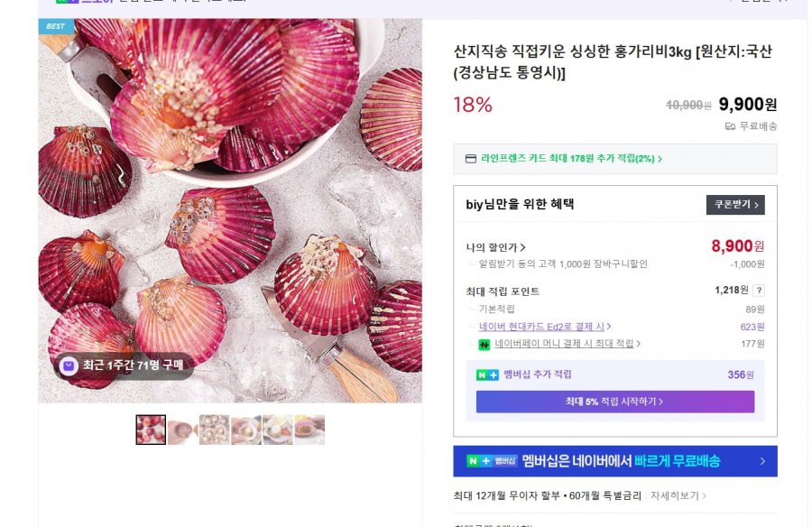Click the N+ membership badge icon
Image resolution: width=812 pixels, height=527 pixels.
point(487,374)
